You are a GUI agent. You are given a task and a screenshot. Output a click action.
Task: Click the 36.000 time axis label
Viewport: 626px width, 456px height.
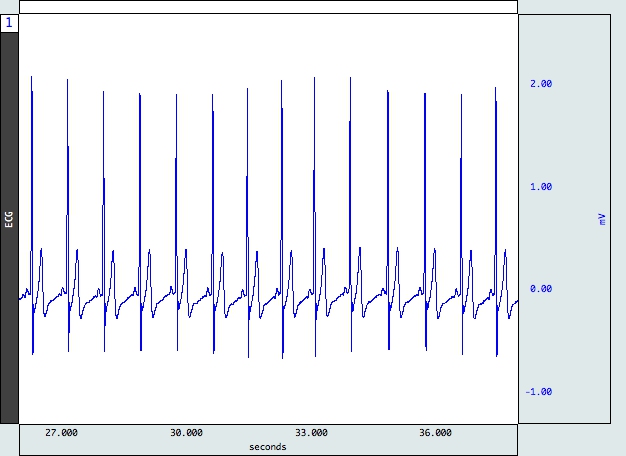(x=436, y=433)
